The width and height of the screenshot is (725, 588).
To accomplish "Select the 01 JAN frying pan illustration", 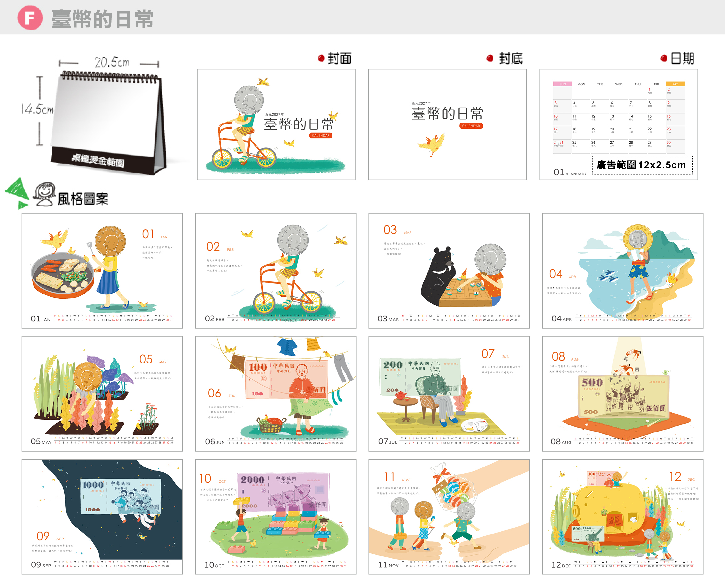I will tap(102, 270).
